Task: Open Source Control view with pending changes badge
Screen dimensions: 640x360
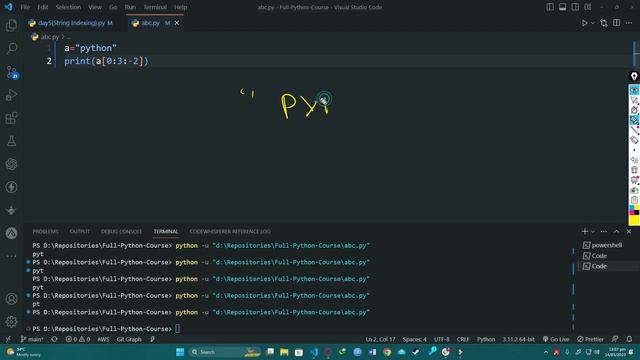Action: tap(11, 72)
